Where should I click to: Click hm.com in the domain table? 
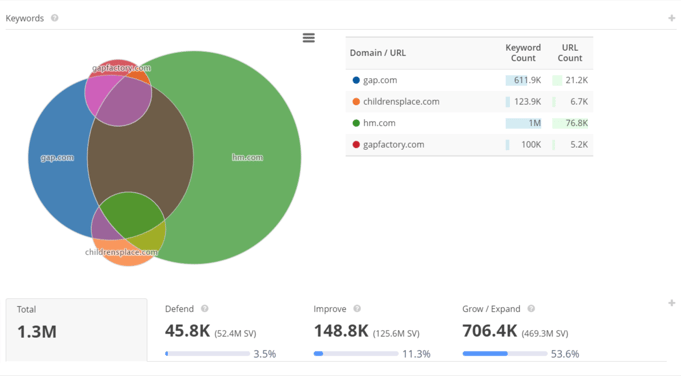click(x=379, y=123)
